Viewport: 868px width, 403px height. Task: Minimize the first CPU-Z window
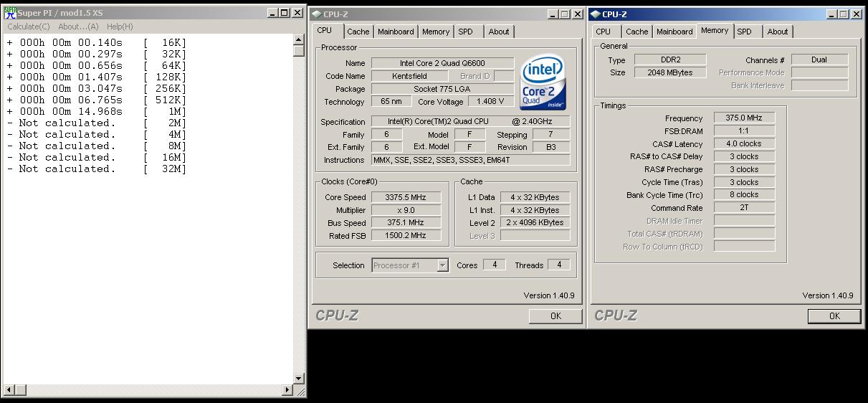point(553,14)
